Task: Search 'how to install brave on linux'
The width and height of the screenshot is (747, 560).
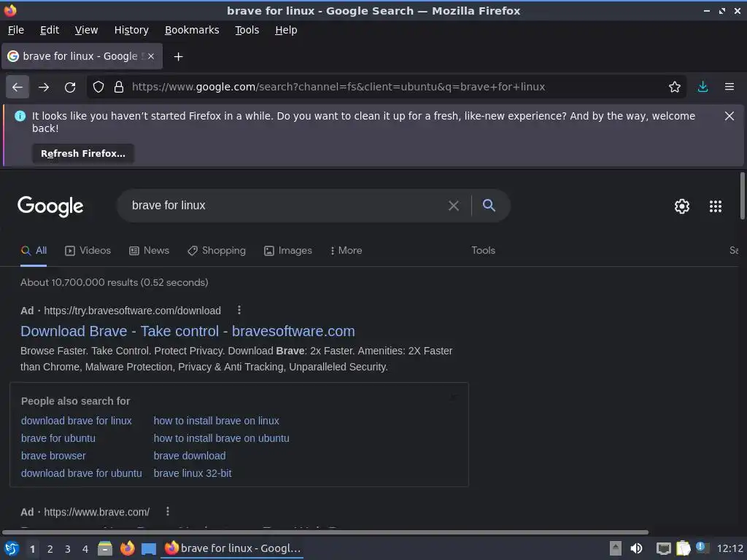Action: (216, 421)
